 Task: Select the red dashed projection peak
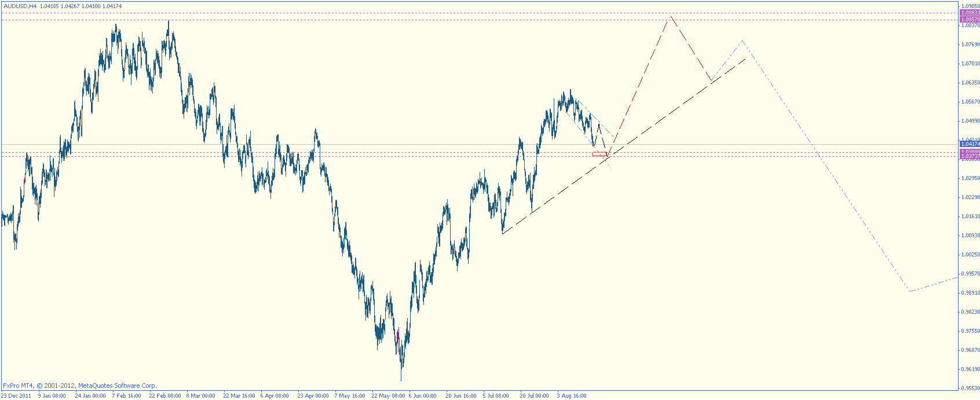click(671, 17)
